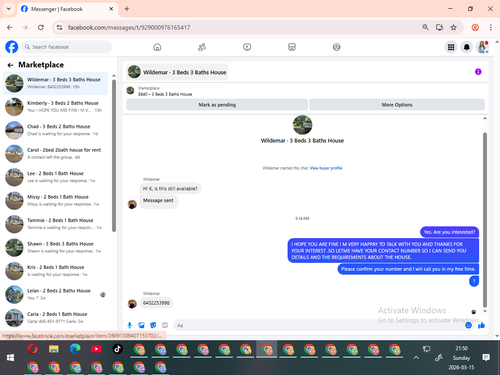Click the More Options button
500x375 pixels.
point(397,105)
